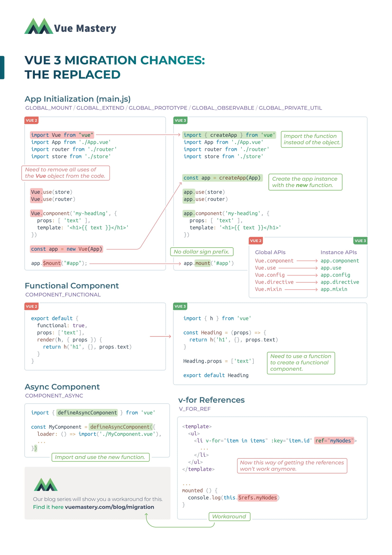Click the Vue Mastery logo in the header
392x555 pixels.
coord(70,26)
